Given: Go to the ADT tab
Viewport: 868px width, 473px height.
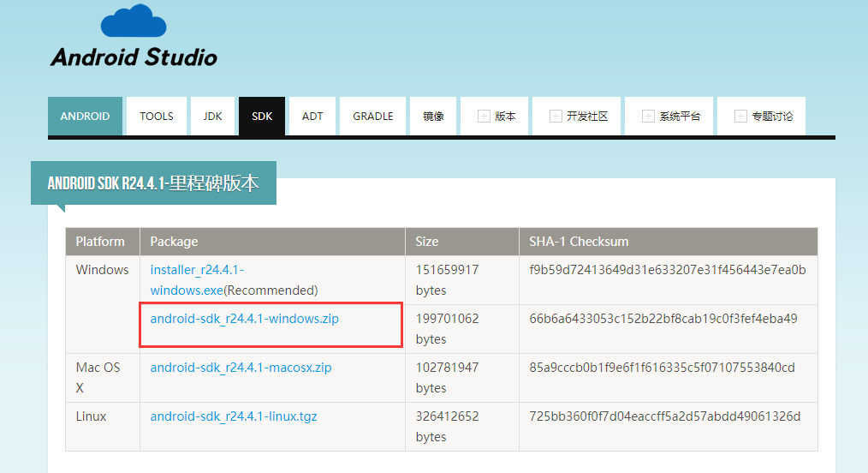Looking at the screenshot, I should click(x=312, y=116).
